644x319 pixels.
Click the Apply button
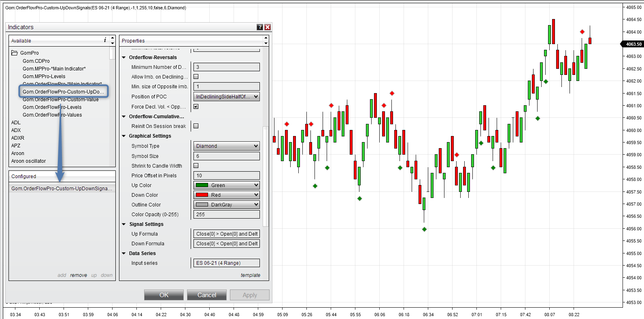[250, 295]
